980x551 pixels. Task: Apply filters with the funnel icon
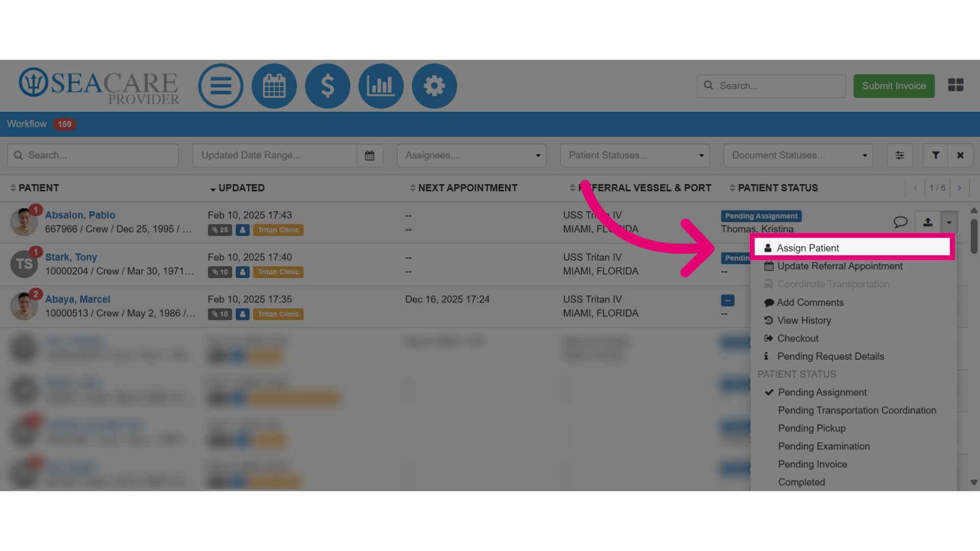[936, 155]
